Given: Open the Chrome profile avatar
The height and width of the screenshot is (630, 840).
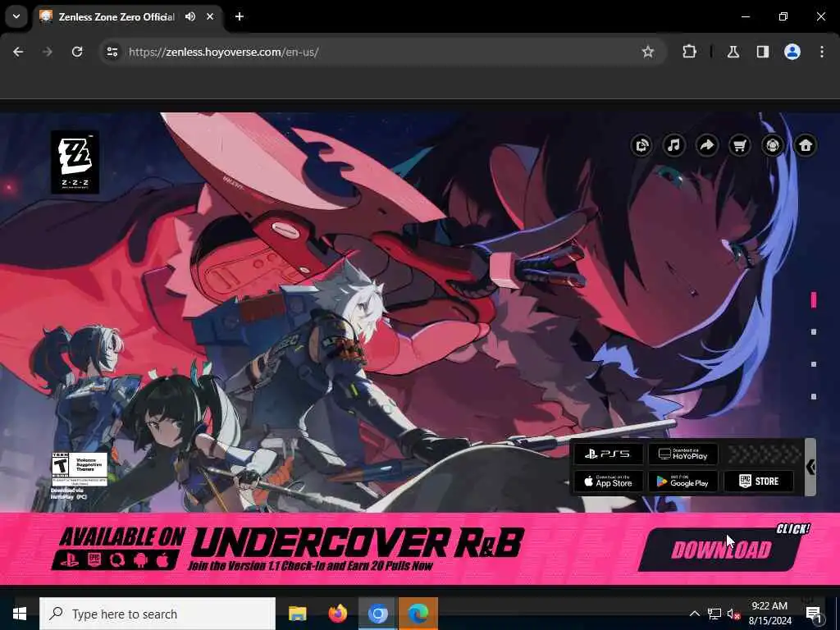Looking at the screenshot, I should point(792,52).
